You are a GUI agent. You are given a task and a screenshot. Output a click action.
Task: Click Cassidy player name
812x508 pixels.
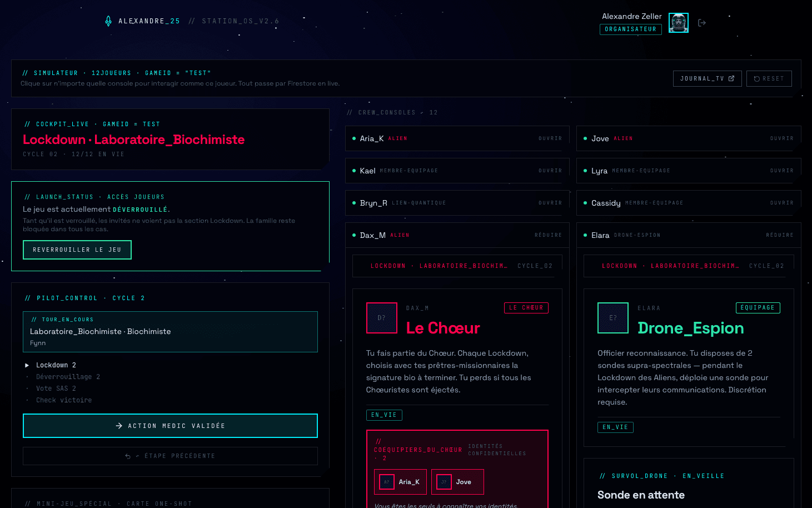pos(606,203)
